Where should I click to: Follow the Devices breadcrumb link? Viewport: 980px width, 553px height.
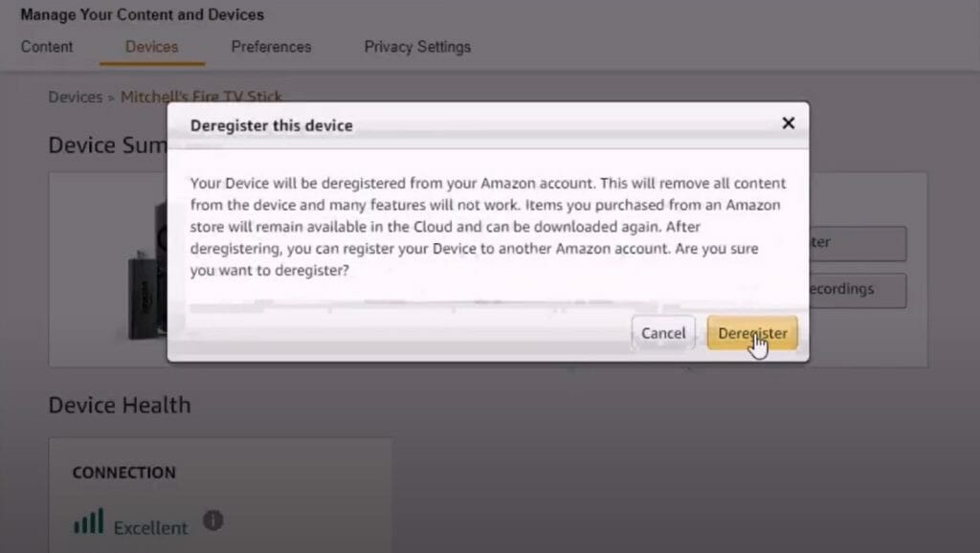75,97
